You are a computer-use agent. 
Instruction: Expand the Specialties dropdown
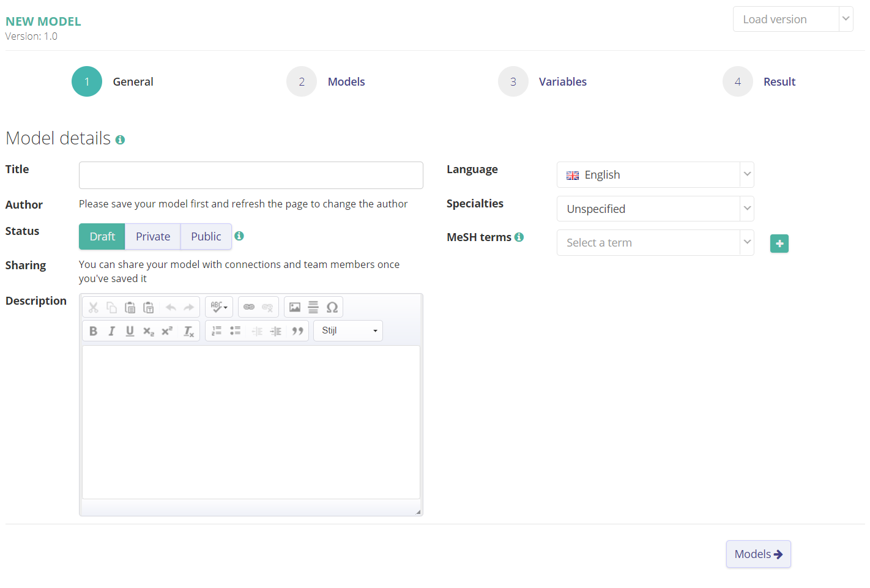655,209
